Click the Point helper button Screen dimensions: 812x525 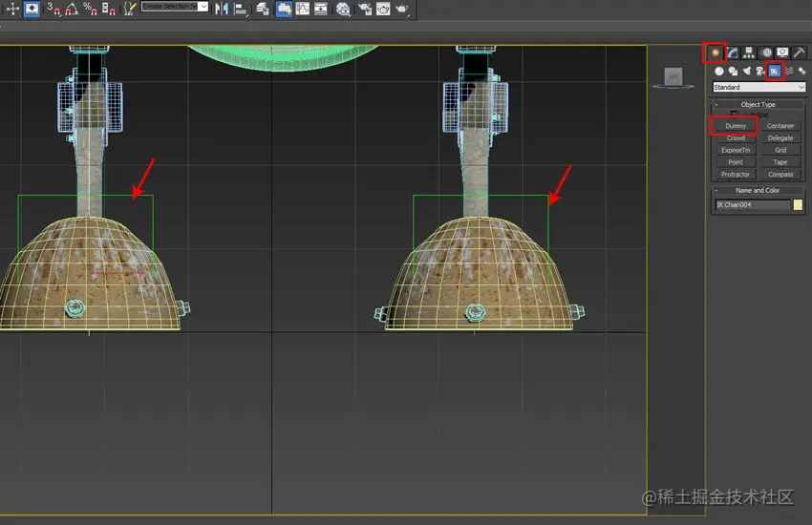(x=735, y=162)
